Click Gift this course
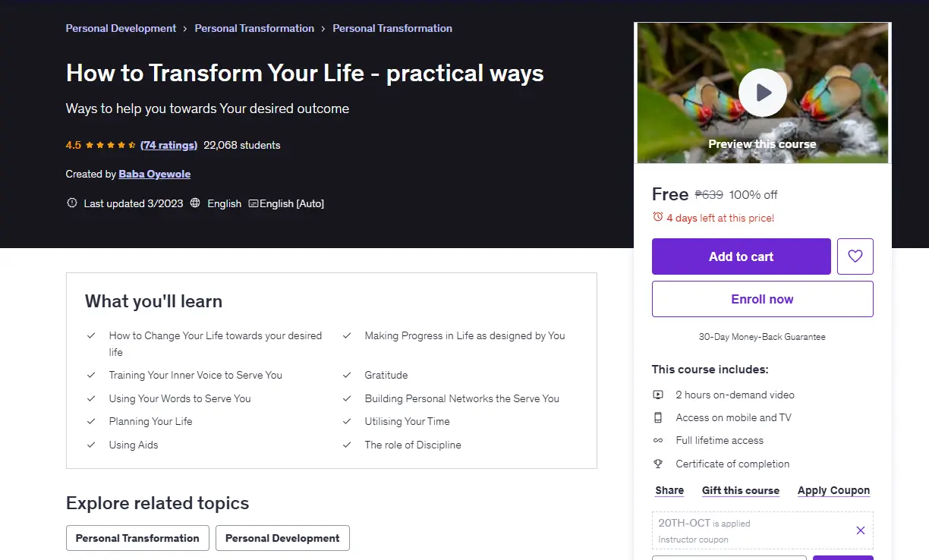The image size is (929, 560). pos(741,490)
